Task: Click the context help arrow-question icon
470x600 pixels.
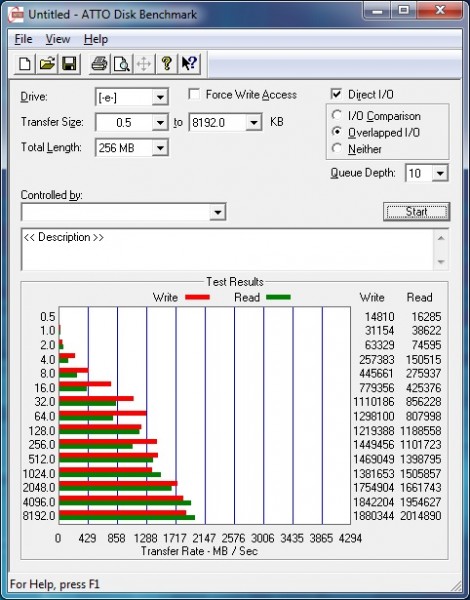Action: coord(189,64)
